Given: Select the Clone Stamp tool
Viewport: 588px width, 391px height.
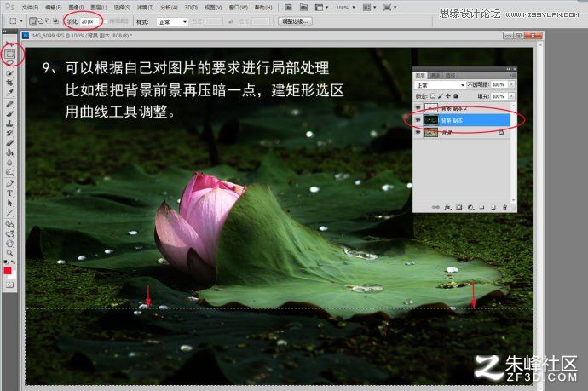Looking at the screenshot, I should [x=9, y=124].
